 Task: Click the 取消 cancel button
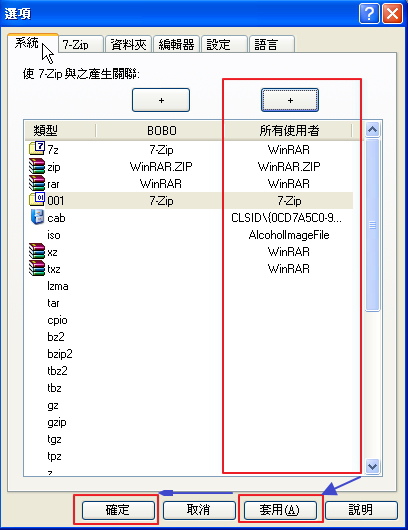coord(199,510)
